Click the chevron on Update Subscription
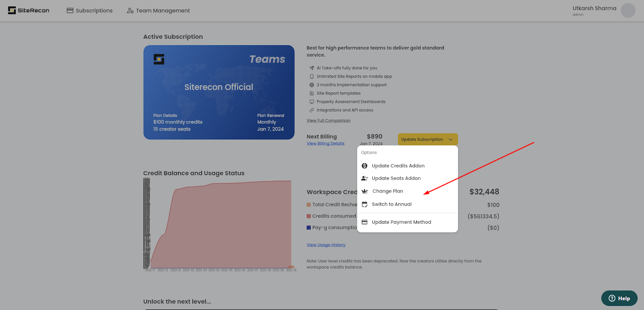 tap(451, 139)
